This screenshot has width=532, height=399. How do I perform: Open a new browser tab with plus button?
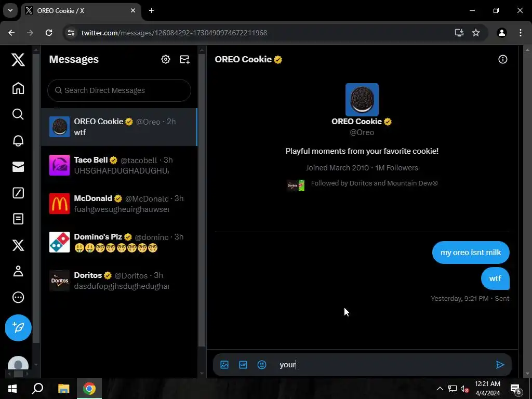pyautogui.click(x=152, y=10)
